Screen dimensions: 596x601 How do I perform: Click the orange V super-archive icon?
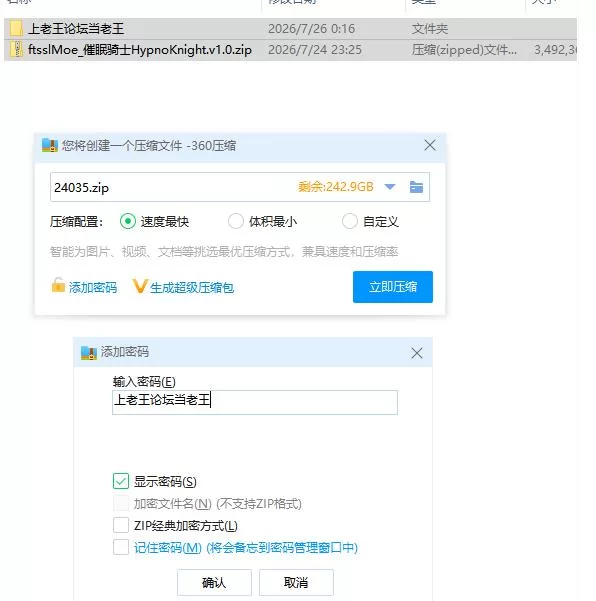tap(140, 286)
